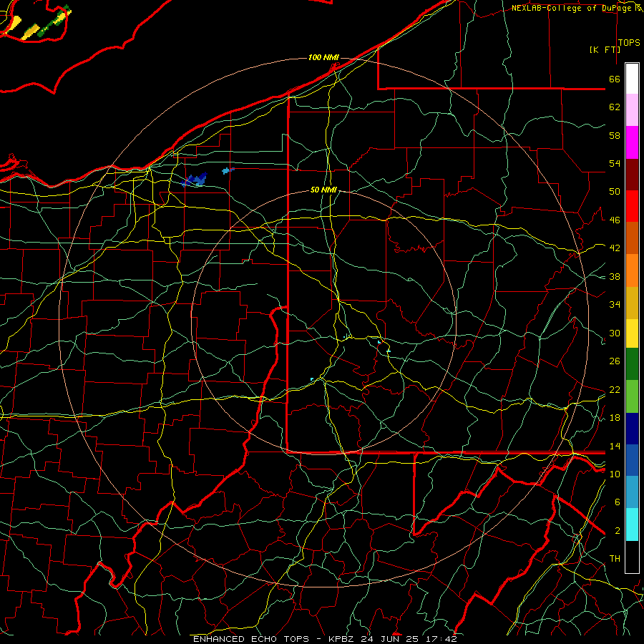Click the legend value "34"
Image resolution: width=644 pixels, height=644 pixels.
[615, 305]
